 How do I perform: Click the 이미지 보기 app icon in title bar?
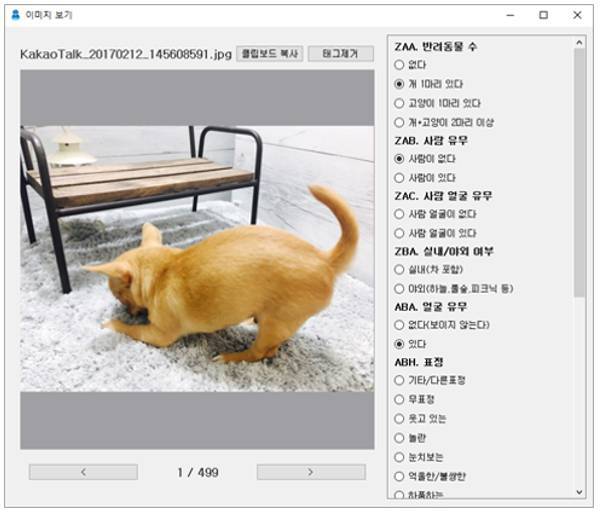coord(15,15)
